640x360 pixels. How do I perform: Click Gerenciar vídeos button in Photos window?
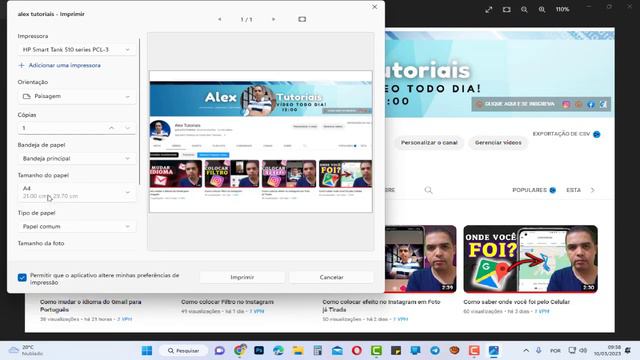[x=498, y=143]
